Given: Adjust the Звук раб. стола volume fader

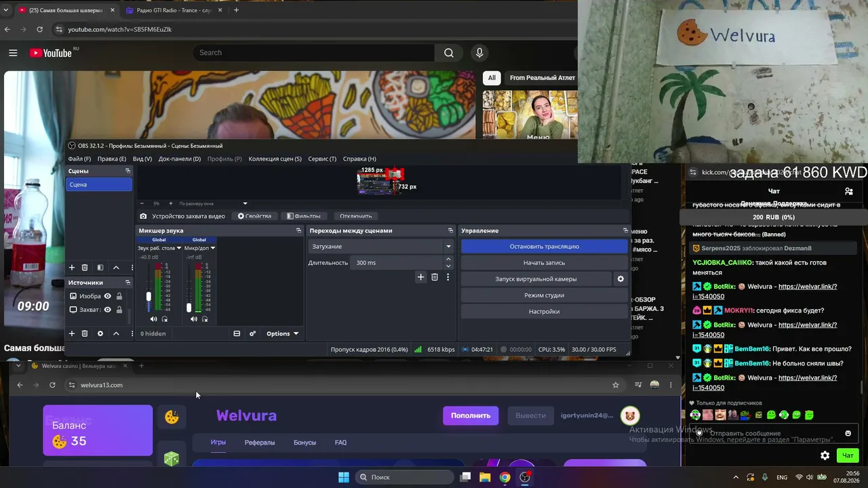Looking at the screenshot, I should 149,296.
